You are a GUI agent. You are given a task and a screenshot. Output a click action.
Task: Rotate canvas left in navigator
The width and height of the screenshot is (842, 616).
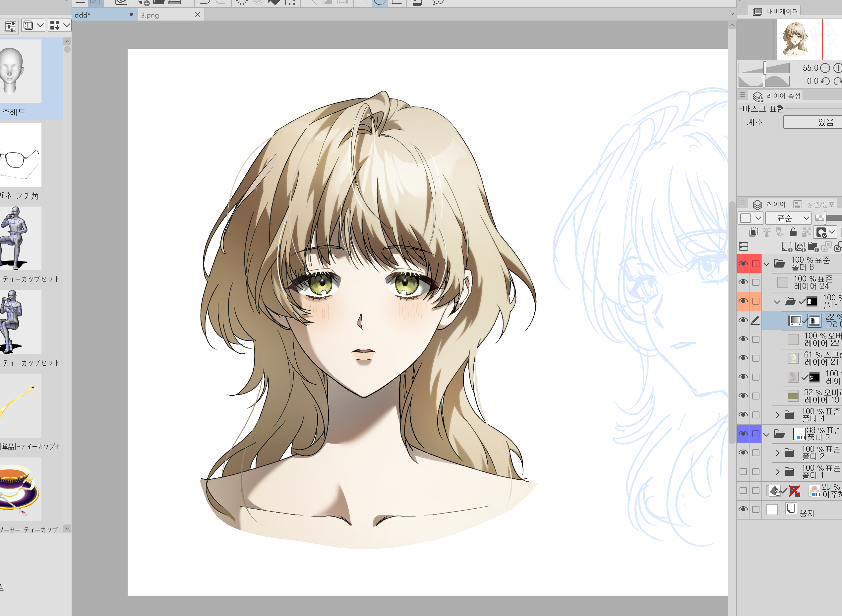coord(825,81)
